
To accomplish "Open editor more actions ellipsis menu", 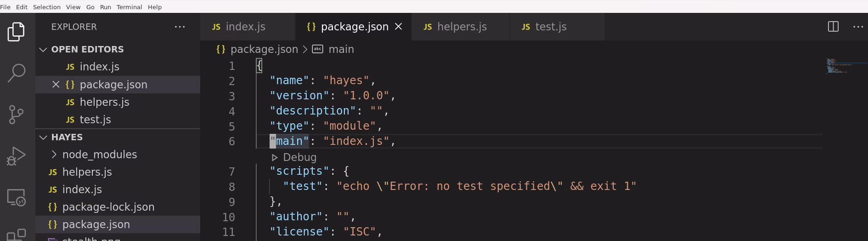I will coord(858,27).
